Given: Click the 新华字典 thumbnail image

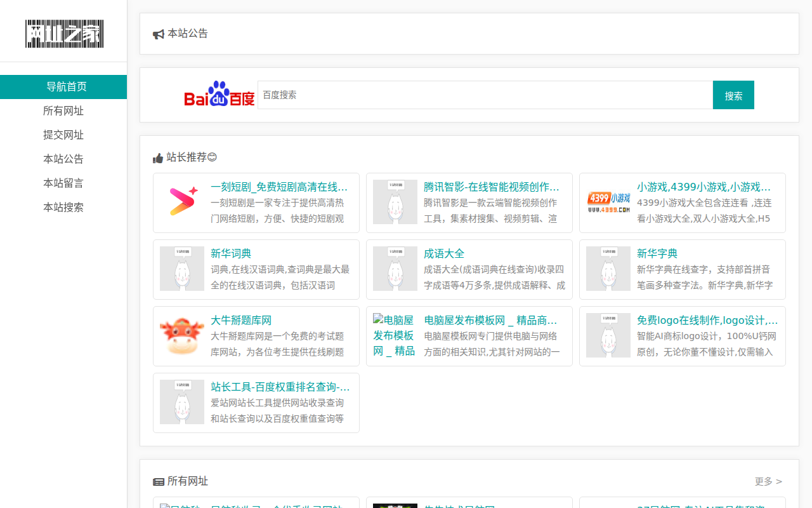Looking at the screenshot, I should coord(608,269).
